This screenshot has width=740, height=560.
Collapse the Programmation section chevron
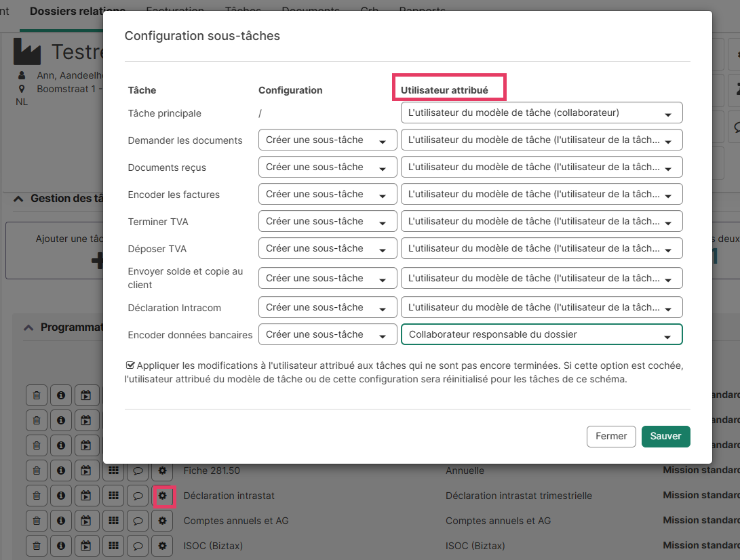28,327
